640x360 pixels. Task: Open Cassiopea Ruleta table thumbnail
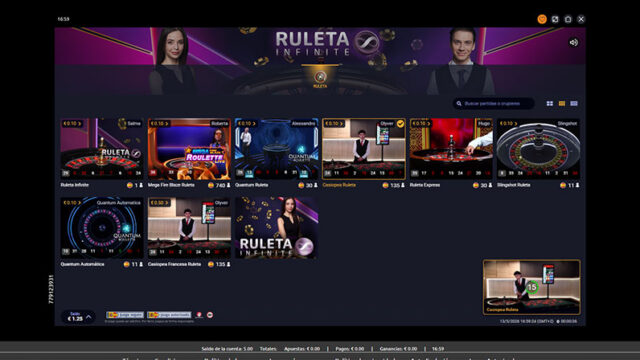[364, 149]
